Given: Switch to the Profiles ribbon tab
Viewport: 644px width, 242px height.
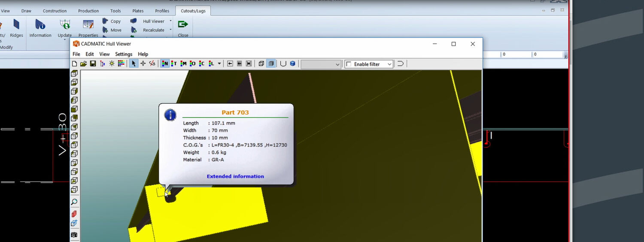Looking at the screenshot, I should 162,11.
